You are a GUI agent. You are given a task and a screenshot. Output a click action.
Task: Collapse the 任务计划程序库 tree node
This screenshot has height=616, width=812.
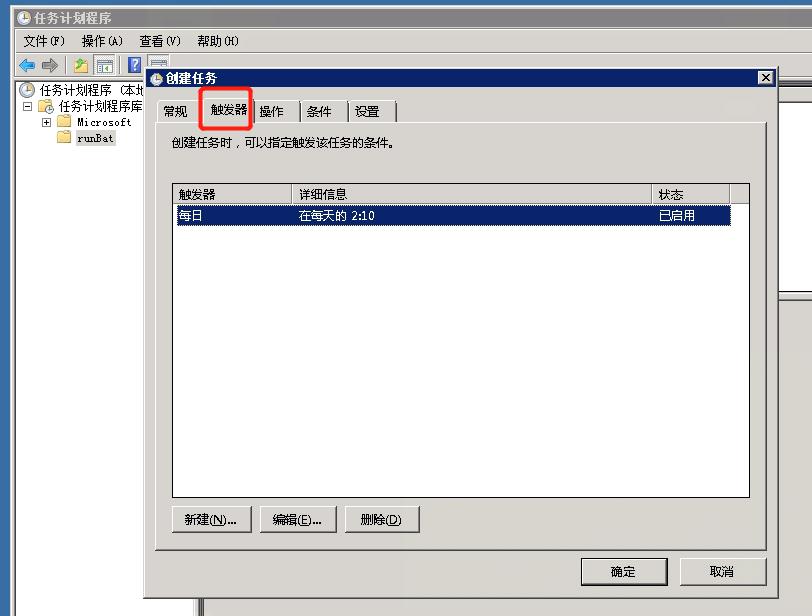(28, 106)
